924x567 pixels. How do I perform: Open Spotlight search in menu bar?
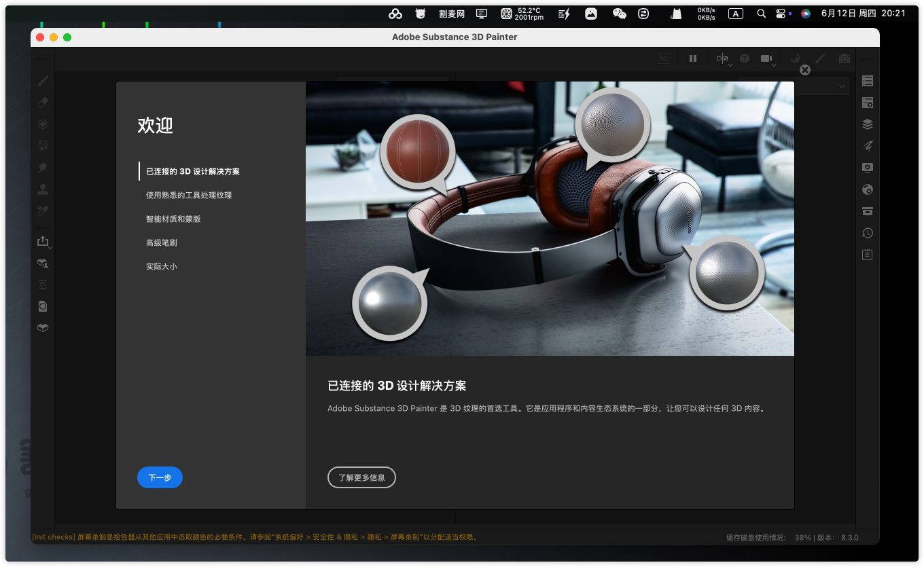[762, 14]
